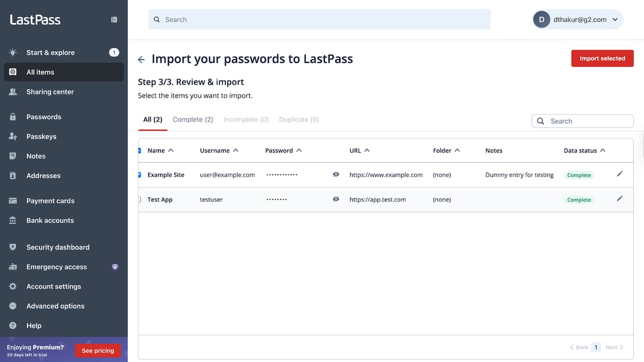This screenshot has height=362, width=644.
Task: Collapse the sidebar with the toggle icon
Action: (114, 19)
